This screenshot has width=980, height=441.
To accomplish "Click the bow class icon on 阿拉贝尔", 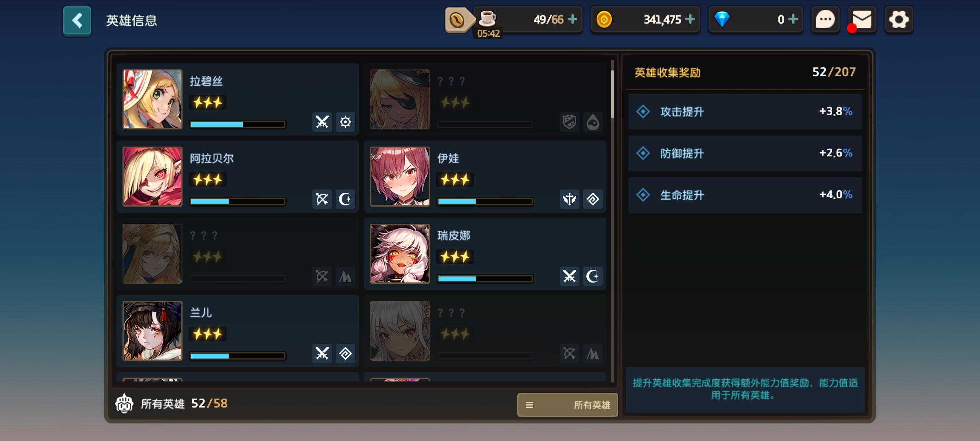I will 322,199.
